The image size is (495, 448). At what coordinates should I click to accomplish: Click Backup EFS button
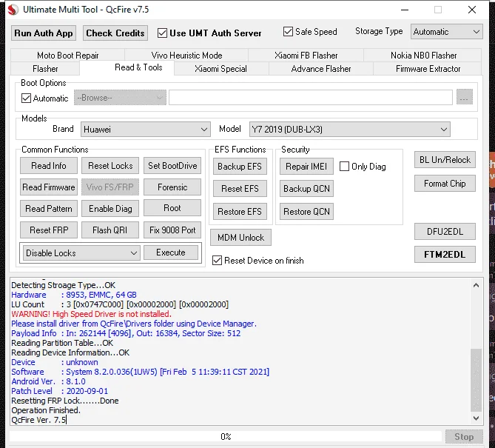[x=240, y=166]
